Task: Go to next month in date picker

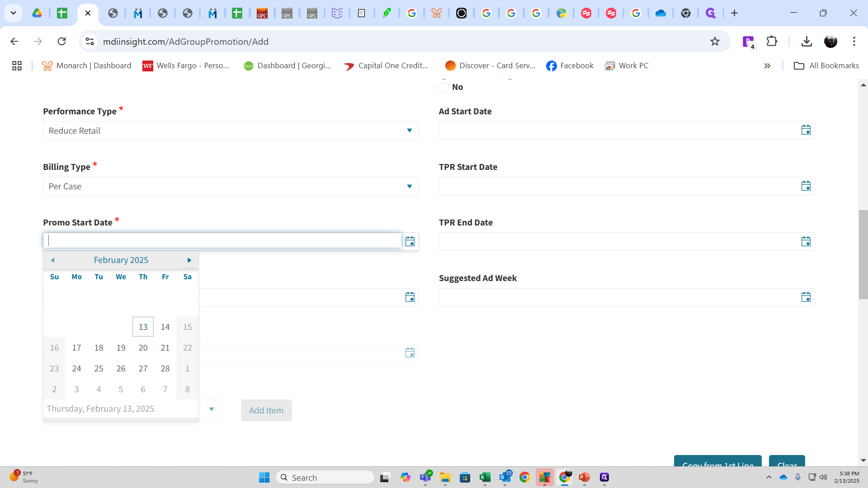Action: coord(189,260)
